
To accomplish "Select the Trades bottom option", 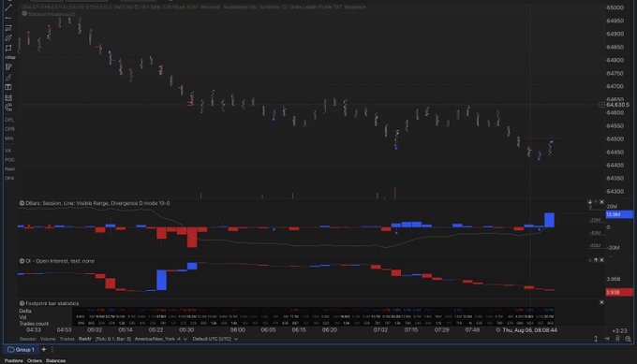I will (67, 339).
